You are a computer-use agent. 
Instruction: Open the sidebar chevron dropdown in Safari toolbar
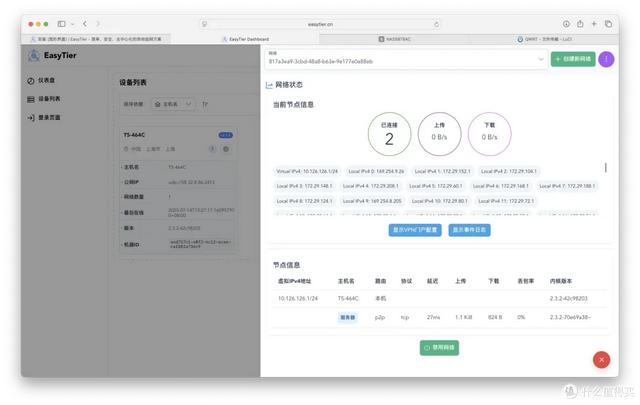point(72,24)
